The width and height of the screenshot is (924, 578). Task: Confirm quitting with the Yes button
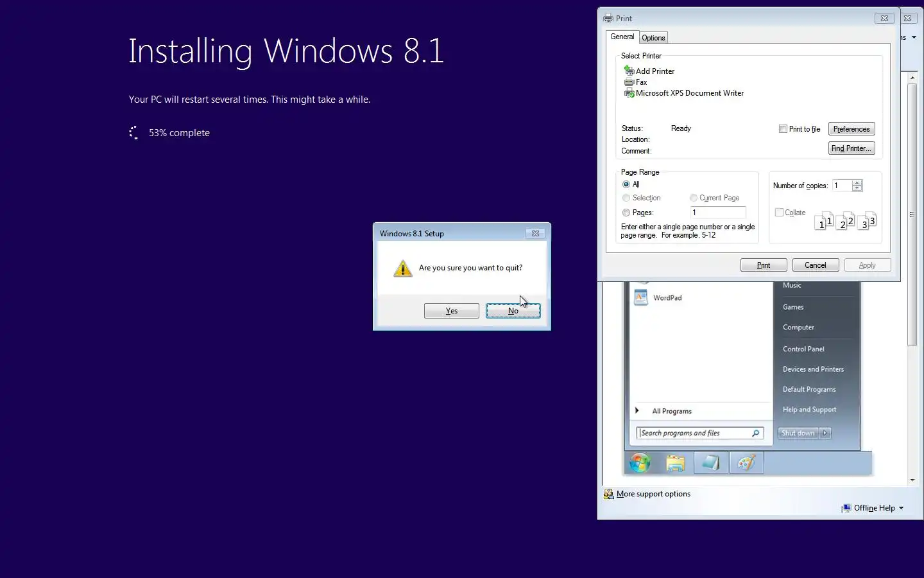(452, 311)
